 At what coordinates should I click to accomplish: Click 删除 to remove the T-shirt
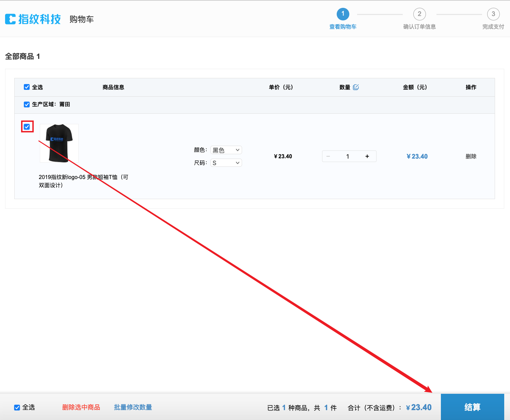tap(472, 156)
